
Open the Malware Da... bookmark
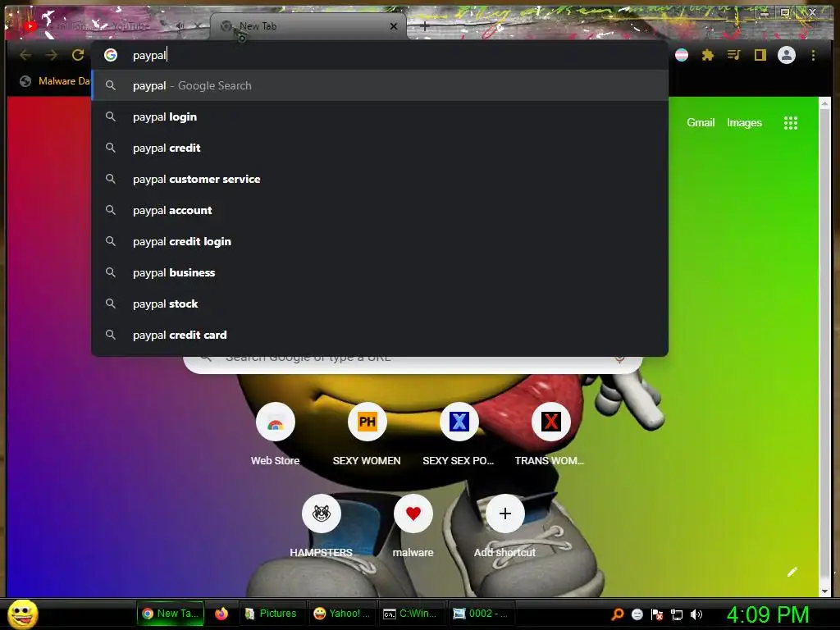pyautogui.click(x=55, y=81)
